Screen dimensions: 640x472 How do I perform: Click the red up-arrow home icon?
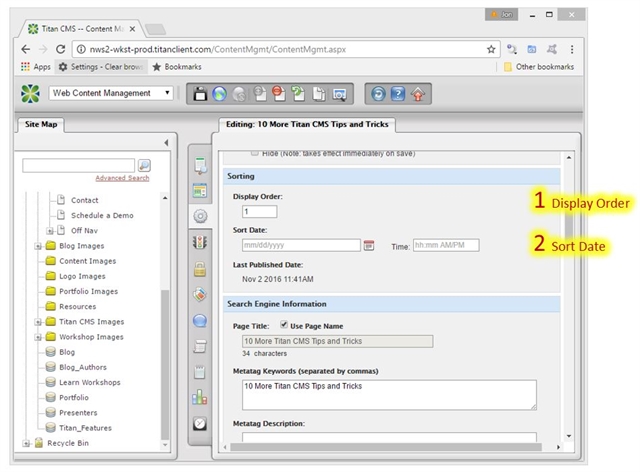click(418, 94)
